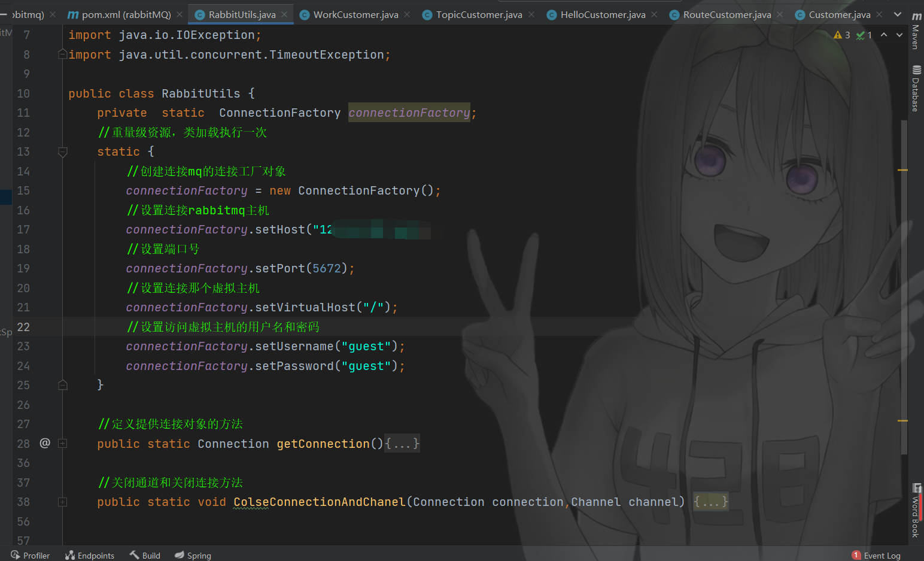Screen dimensions: 924x561
Task: Click the ColseConnectionAndChanel method name
Action: [x=320, y=502]
